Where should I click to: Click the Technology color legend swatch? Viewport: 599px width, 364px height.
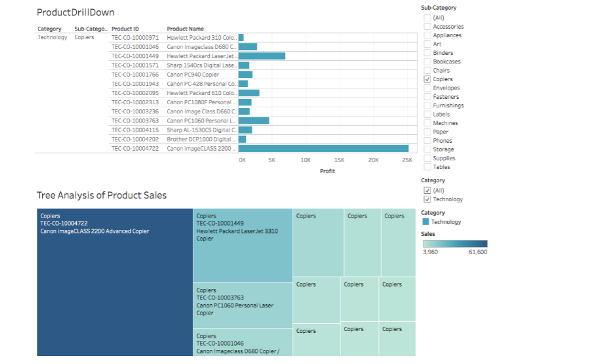click(426, 221)
